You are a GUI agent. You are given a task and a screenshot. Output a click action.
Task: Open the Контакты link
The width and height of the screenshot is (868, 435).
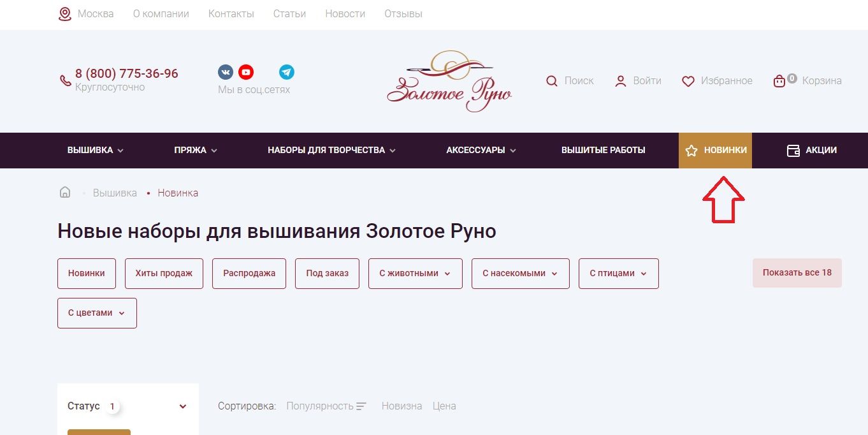pos(231,14)
